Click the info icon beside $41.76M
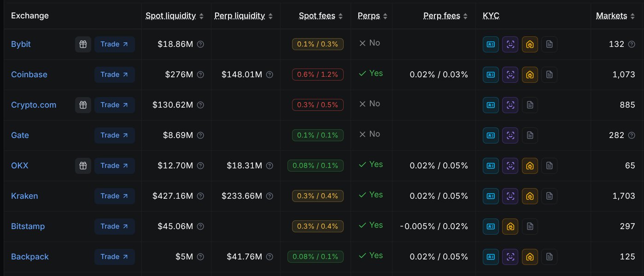The width and height of the screenshot is (644, 276). click(x=269, y=257)
